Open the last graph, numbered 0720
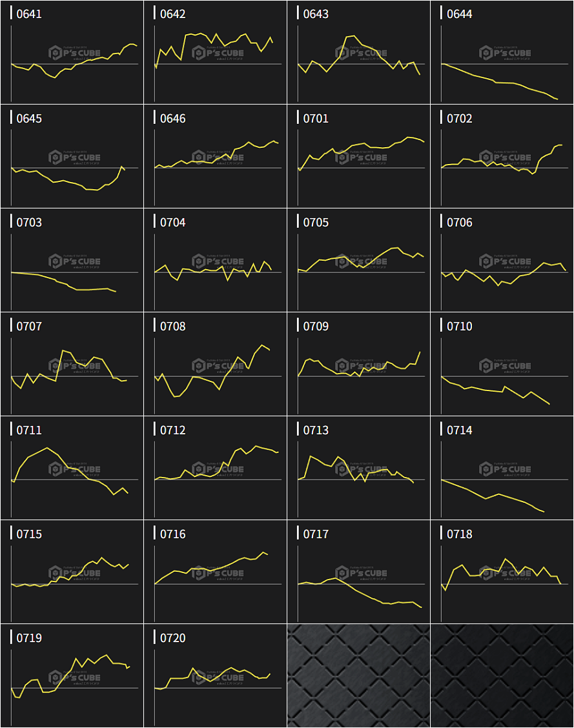 (215, 676)
